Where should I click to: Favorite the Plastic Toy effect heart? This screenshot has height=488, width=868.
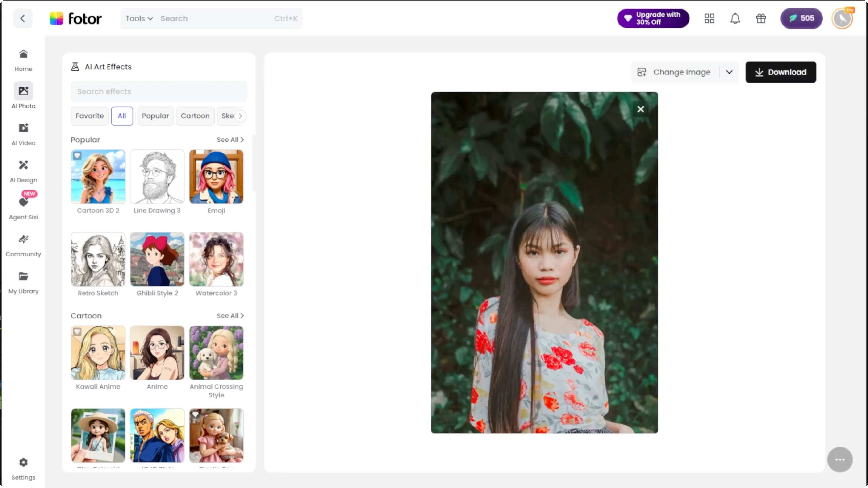click(196, 415)
